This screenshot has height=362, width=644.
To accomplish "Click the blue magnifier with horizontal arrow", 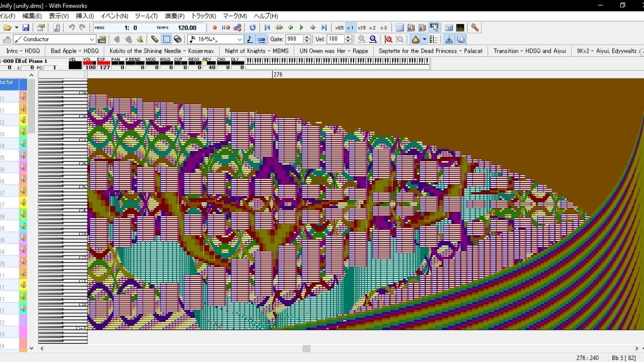I will [373, 39].
